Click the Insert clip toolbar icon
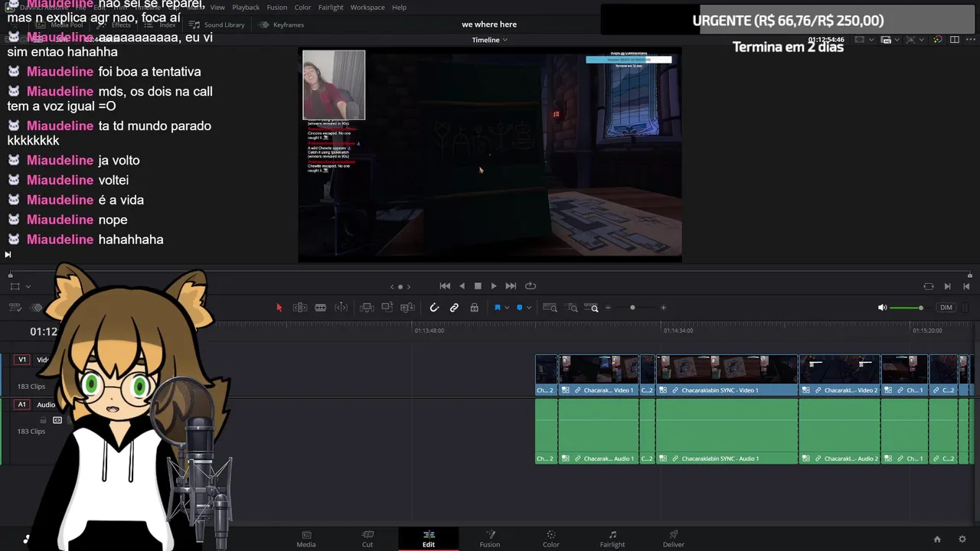Viewport: 980px width, 551px height. pos(367,308)
